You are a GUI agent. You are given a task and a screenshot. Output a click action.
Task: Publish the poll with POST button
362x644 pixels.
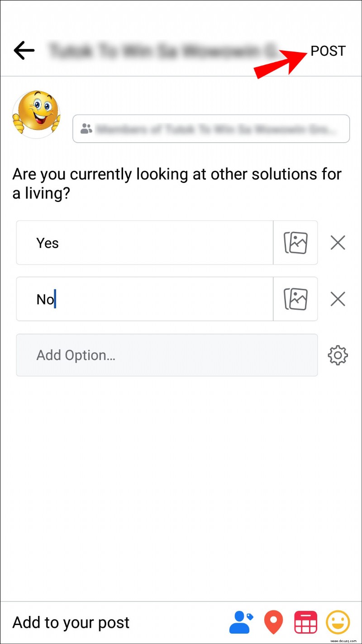tap(328, 51)
